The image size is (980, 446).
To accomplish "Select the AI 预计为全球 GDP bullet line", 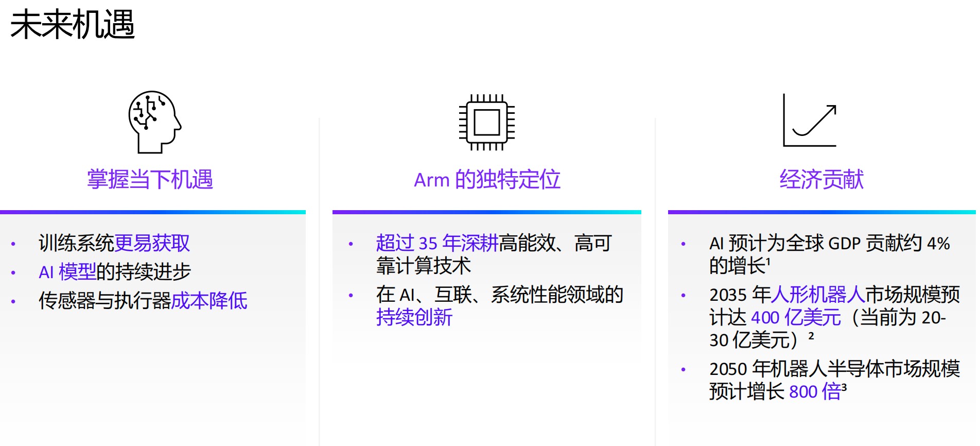I will tap(829, 243).
